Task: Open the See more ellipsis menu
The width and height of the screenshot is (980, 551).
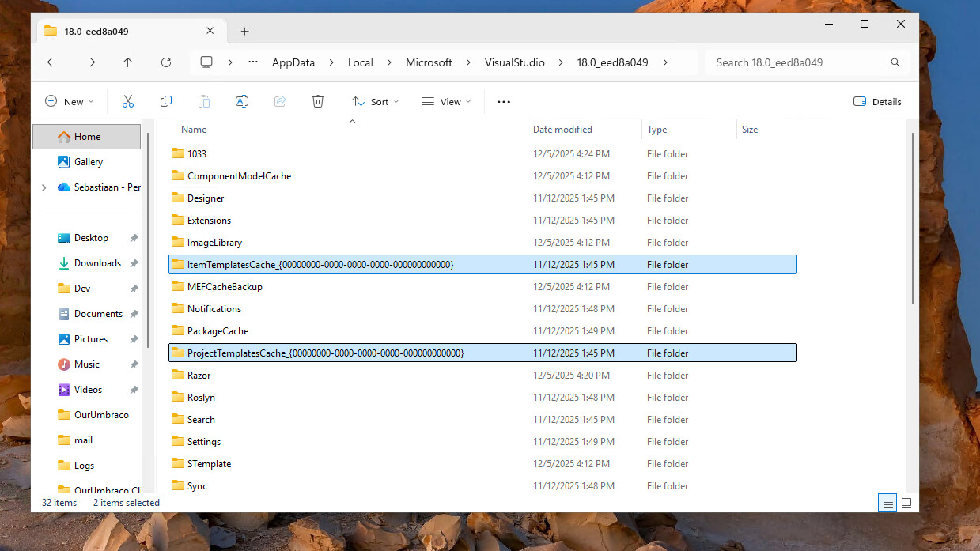Action: (x=504, y=101)
